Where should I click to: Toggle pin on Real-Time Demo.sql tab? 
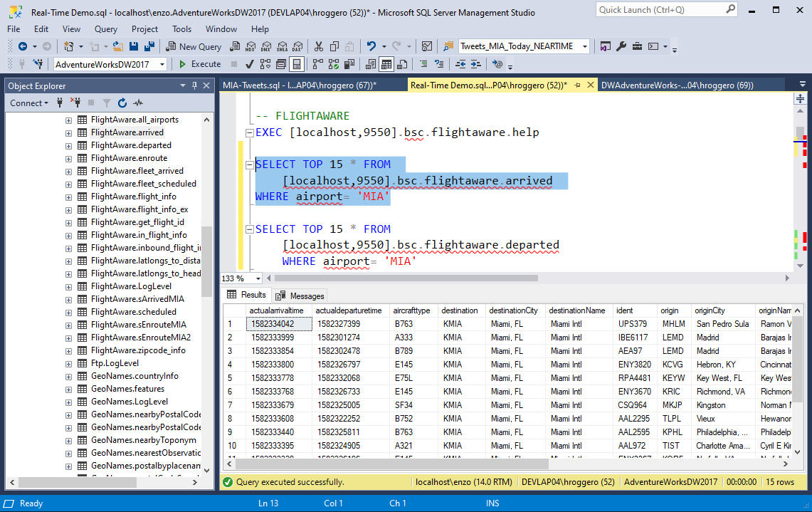[x=577, y=85]
